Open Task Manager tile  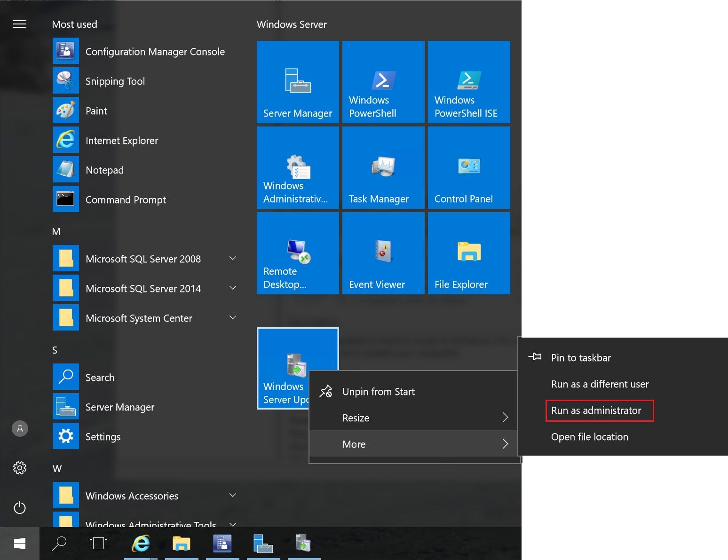(x=383, y=167)
